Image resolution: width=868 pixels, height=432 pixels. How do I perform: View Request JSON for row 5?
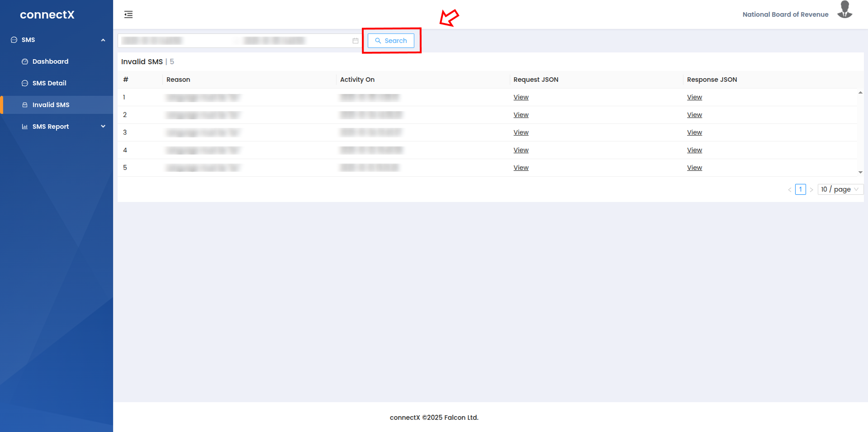coord(521,168)
